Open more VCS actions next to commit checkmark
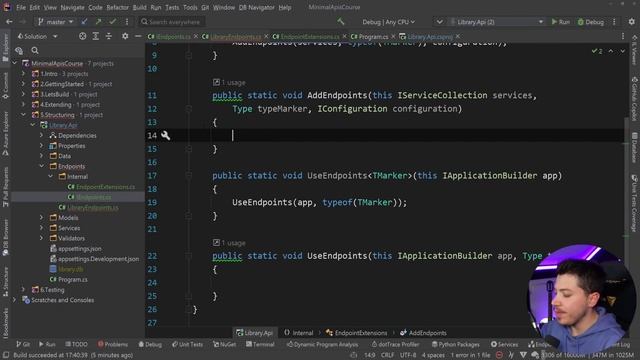 [127, 22]
